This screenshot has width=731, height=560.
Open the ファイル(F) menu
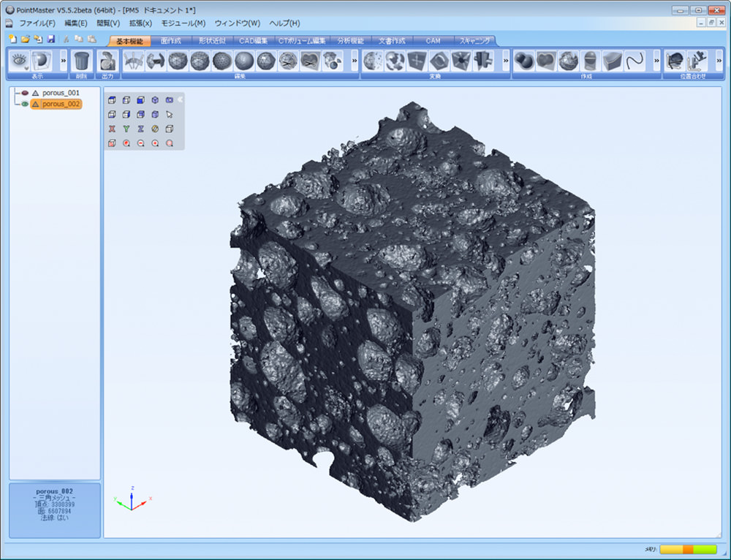coord(37,23)
